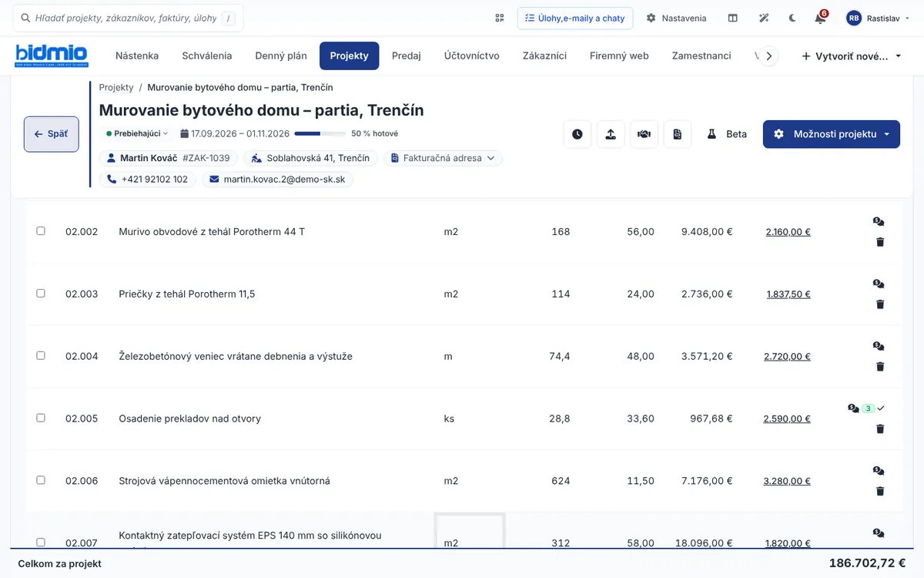Go to the Nástenka tab
The height and width of the screenshot is (578, 924).
click(x=137, y=55)
